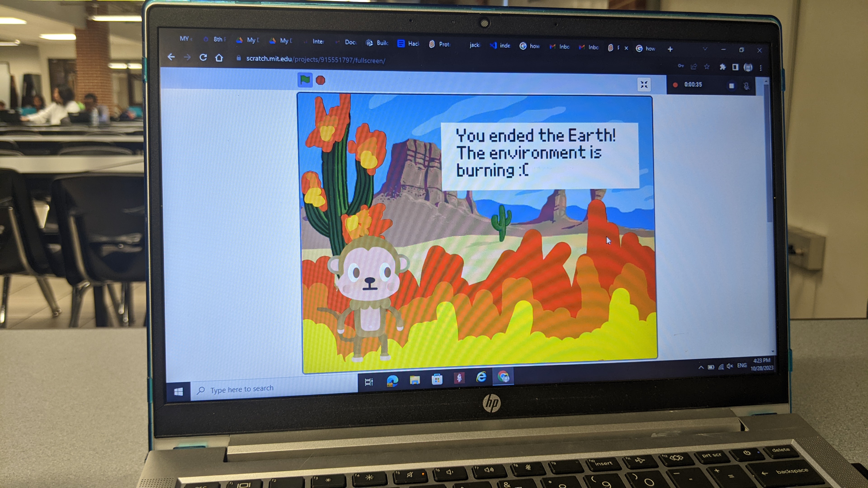Screen dimensions: 868x488
Task: Open saved passwords key icon
Action: pos(681,66)
